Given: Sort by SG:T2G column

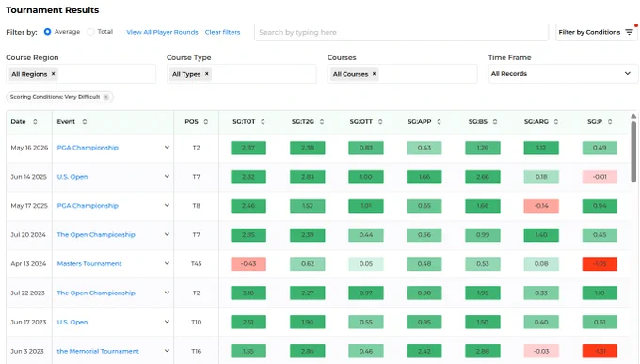Looking at the screenshot, I should point(322,121).
